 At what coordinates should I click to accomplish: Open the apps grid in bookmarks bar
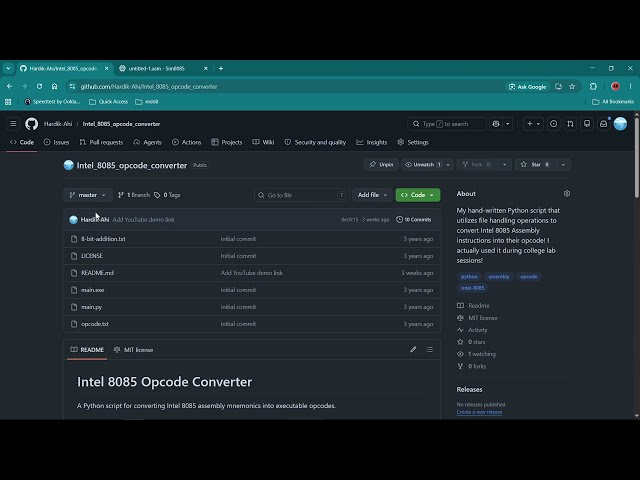point(8,102)
